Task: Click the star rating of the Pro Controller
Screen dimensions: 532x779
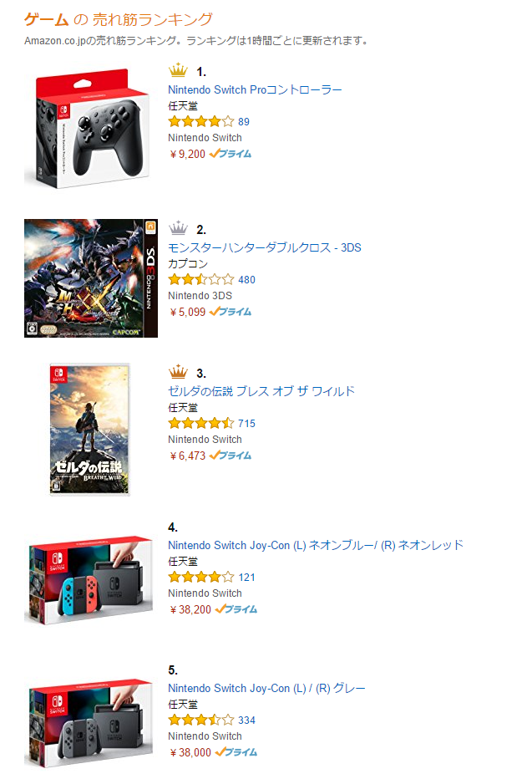Action: (201, 121)
